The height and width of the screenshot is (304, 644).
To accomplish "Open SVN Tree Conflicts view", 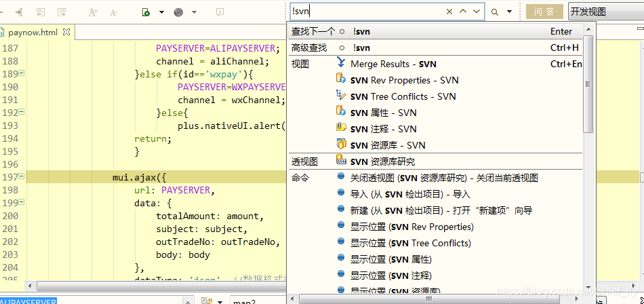I will click(403, 96).
